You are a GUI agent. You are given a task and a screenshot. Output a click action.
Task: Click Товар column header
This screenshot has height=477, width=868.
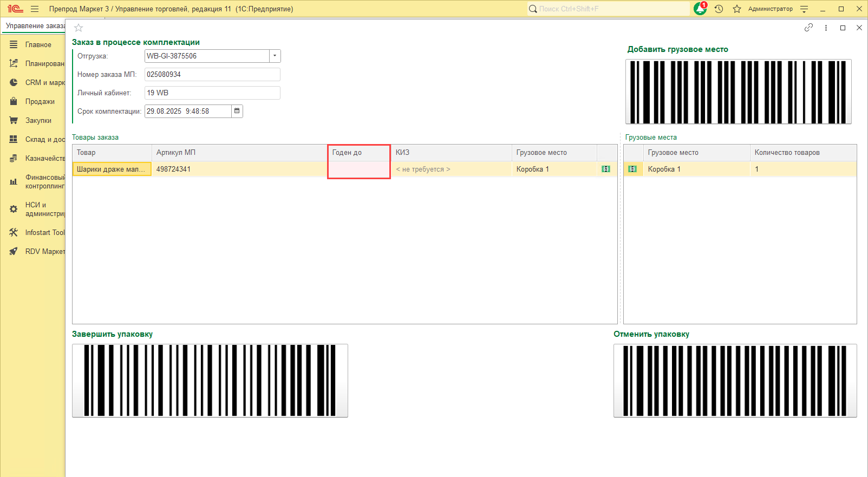112,153
